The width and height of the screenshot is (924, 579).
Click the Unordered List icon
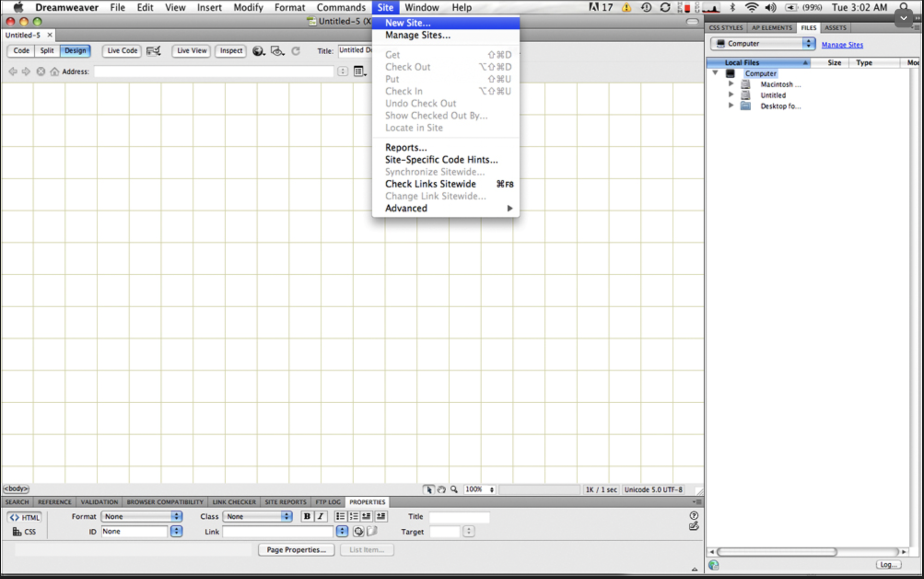point(340,516)
